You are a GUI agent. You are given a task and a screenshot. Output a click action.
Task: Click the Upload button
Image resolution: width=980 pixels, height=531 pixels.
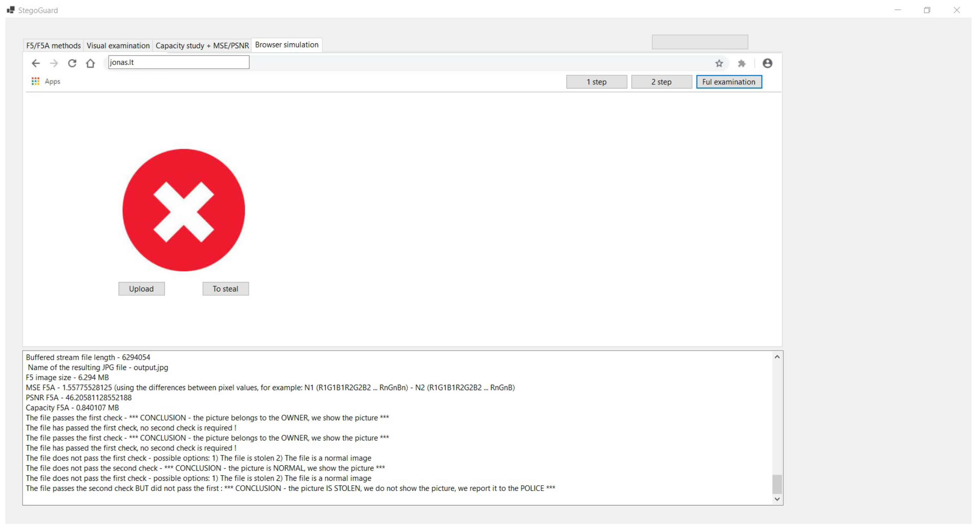[x=141, y=289]
